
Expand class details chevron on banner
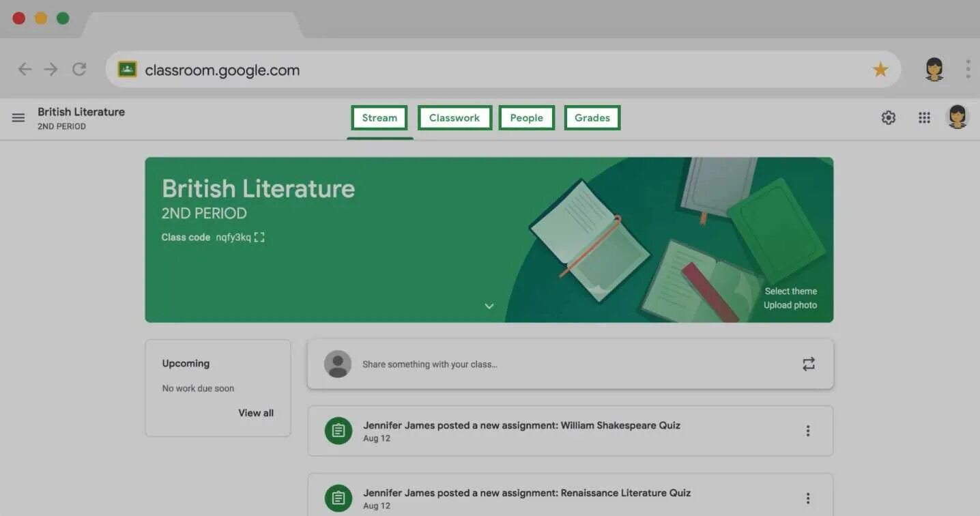point(489,306)
